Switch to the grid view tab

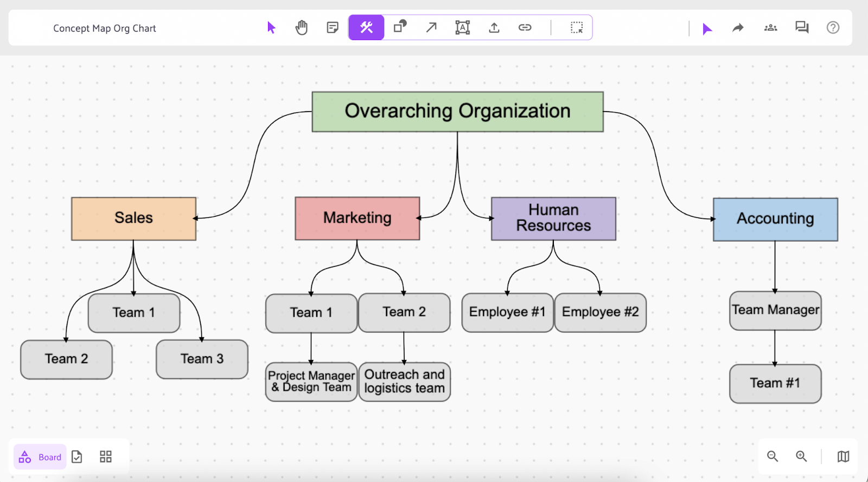(106, 457)
